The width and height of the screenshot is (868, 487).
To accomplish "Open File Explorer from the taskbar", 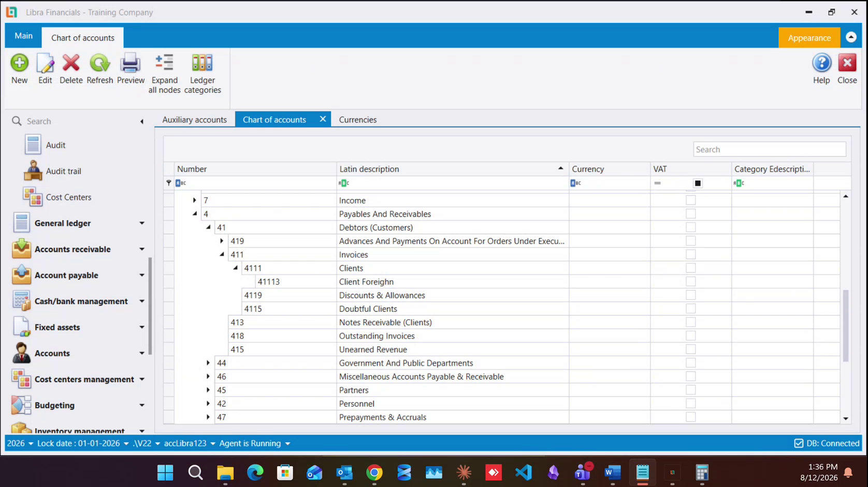I will [x=225, y=472].
